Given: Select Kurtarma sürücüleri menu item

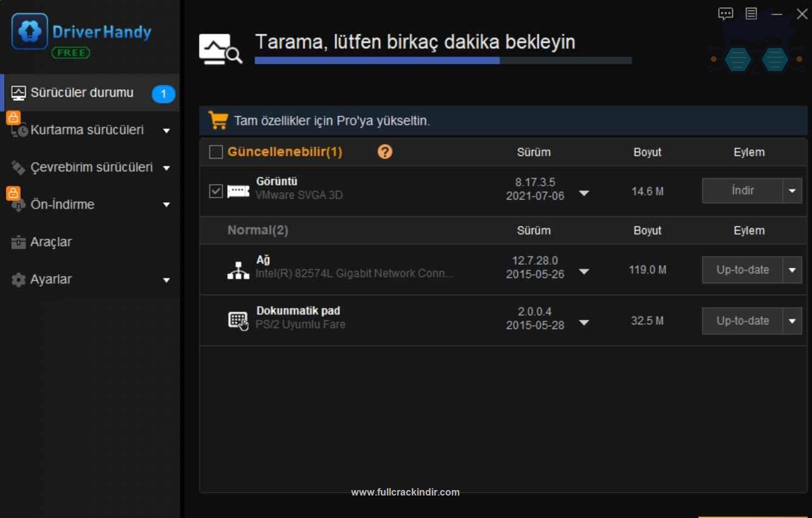Looking at the screenshot, I should click(90, 130).
